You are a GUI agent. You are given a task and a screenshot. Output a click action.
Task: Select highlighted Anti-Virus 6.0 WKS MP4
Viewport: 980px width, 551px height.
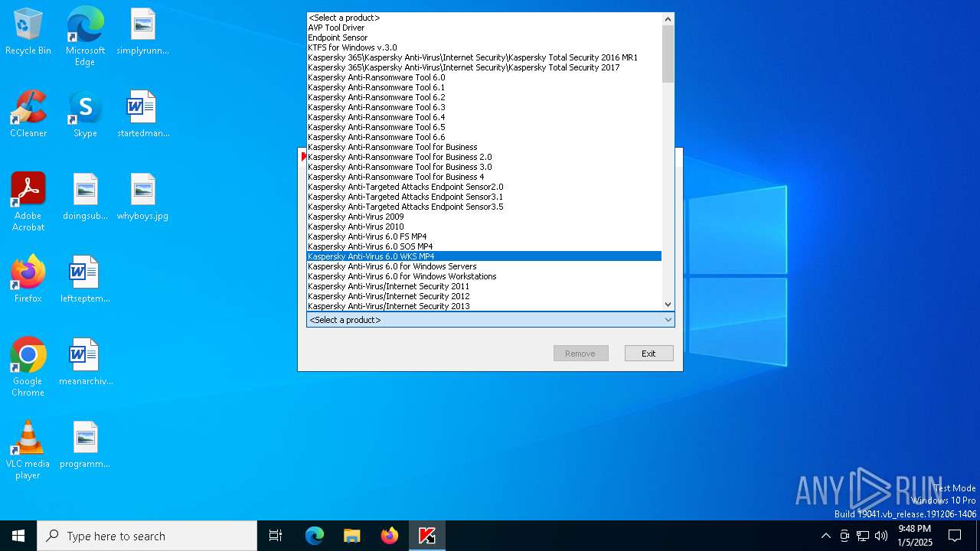tap(484, 256)
